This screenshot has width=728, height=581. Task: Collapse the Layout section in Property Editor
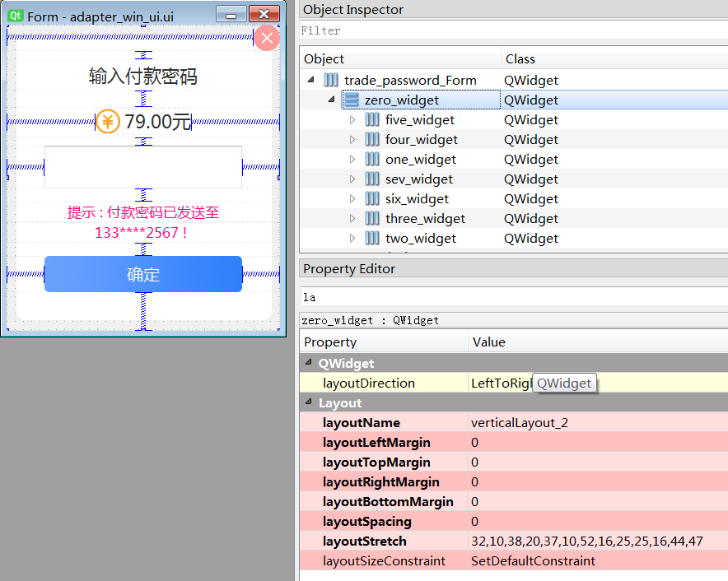(x=310, y=402)
